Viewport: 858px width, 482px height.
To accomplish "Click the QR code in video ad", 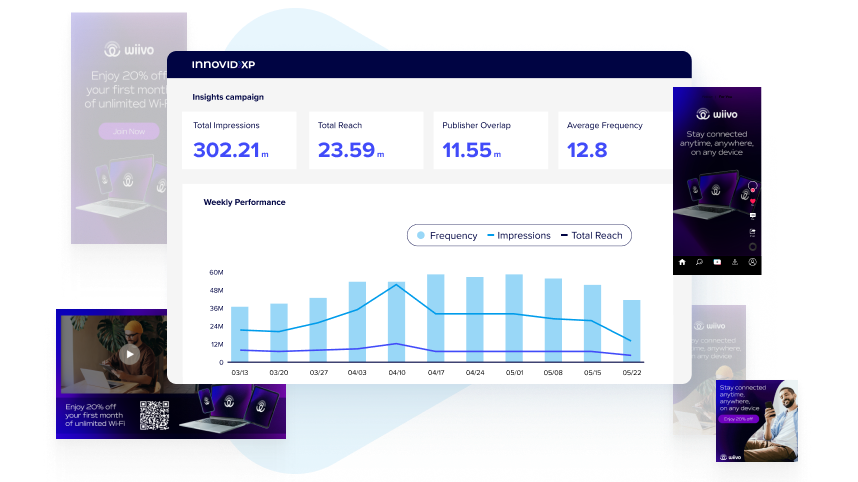I will pos(154,415).
